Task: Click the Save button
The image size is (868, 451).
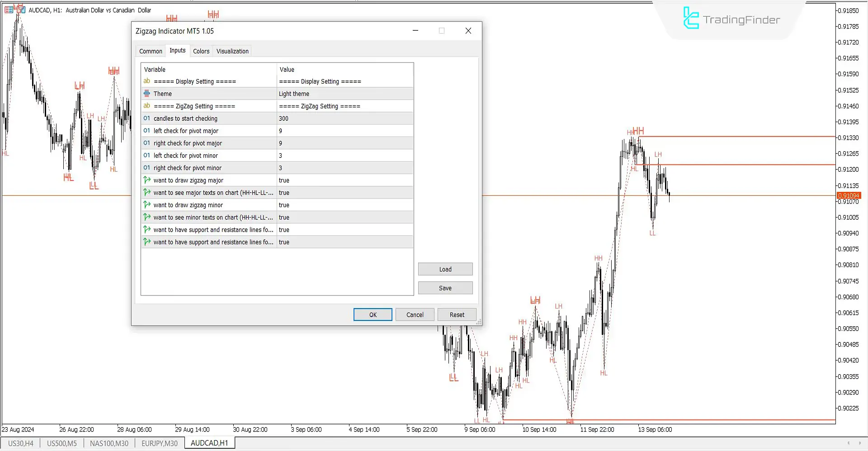Action: coord(445,287)
